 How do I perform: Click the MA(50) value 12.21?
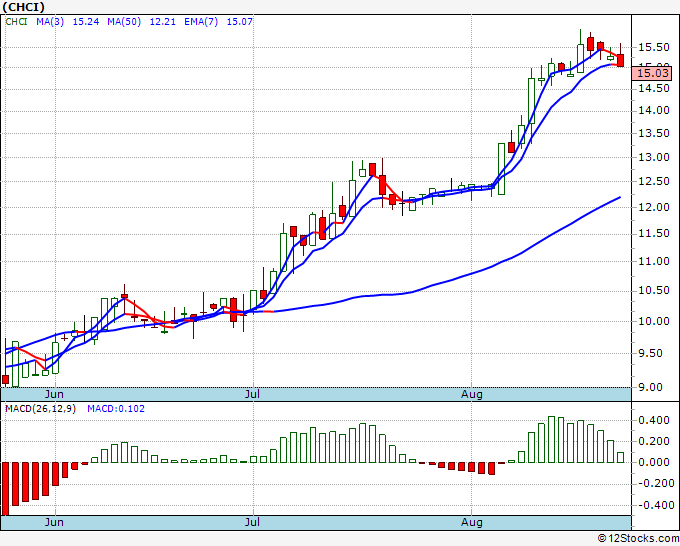click(163, 22)
